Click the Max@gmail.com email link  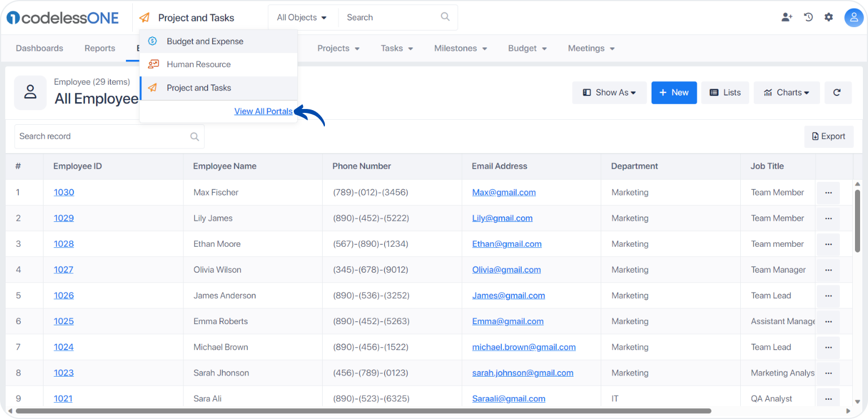(x=504, y=193)
